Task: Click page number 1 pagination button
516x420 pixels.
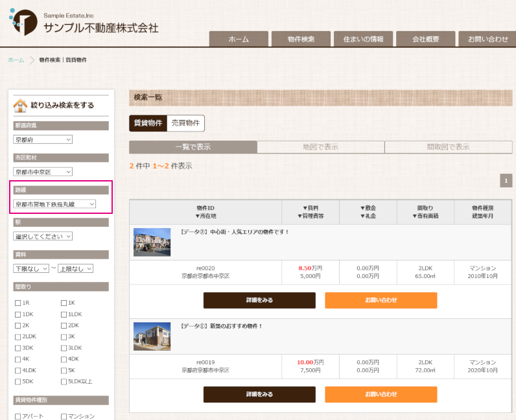Action: [506, 180]
